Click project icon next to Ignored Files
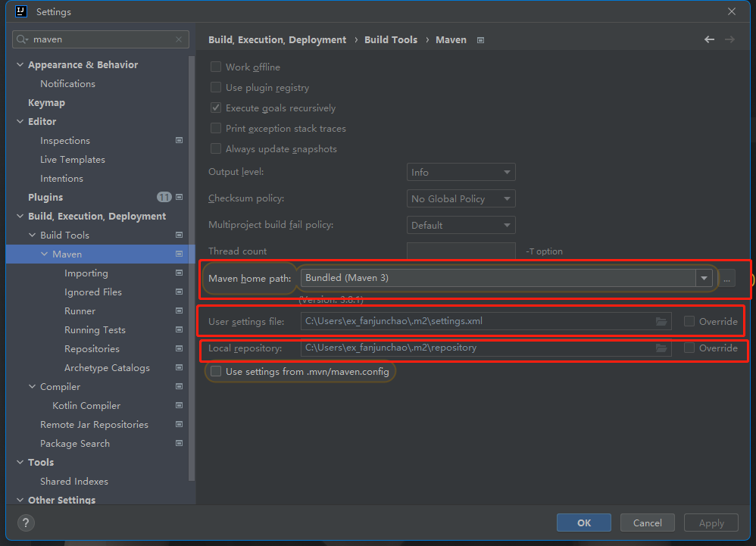This screenshot has height=546, width=756. [x=180, y=292]
